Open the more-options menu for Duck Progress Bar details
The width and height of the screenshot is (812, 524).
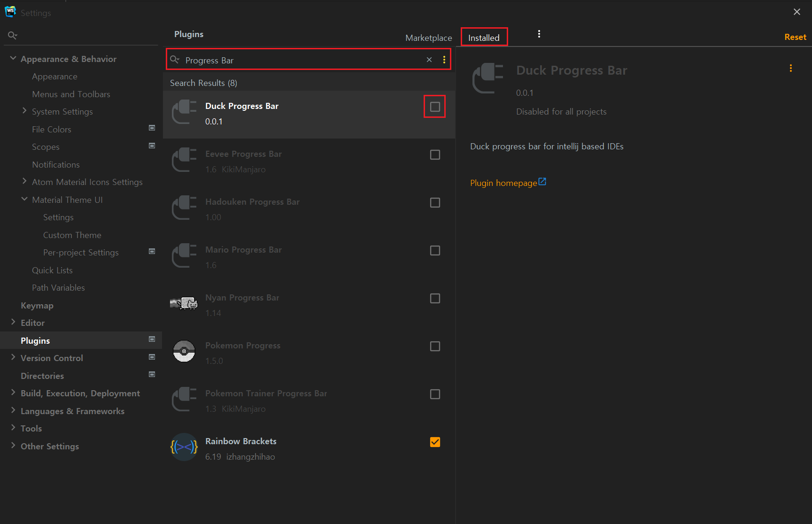(790, 68)
